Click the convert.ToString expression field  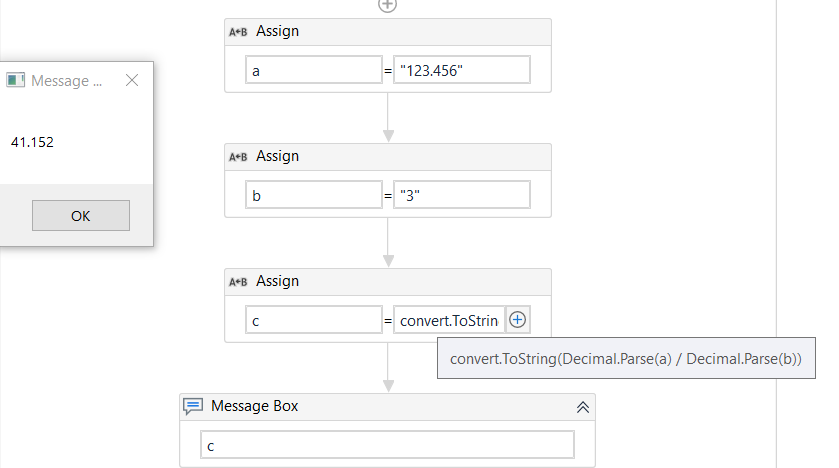click(x=449, y=320)
